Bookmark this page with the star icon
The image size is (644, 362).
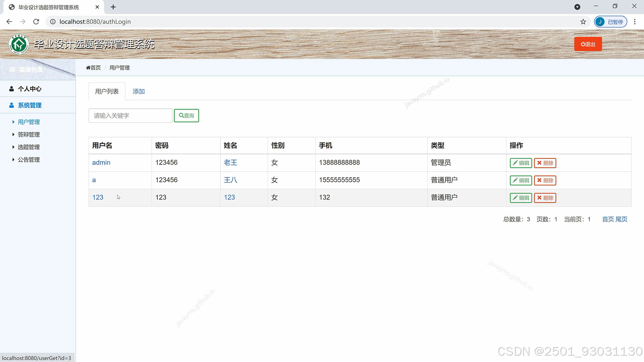click(583, 22)
